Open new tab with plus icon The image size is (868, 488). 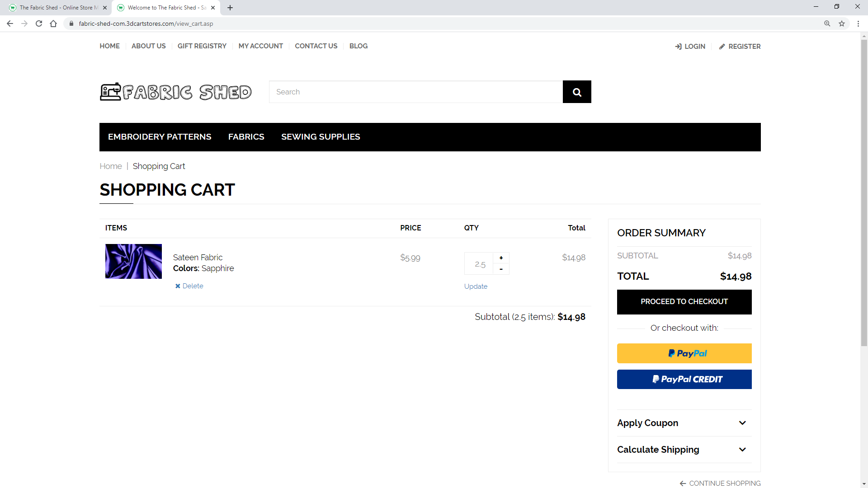click(x=230, y=8)
